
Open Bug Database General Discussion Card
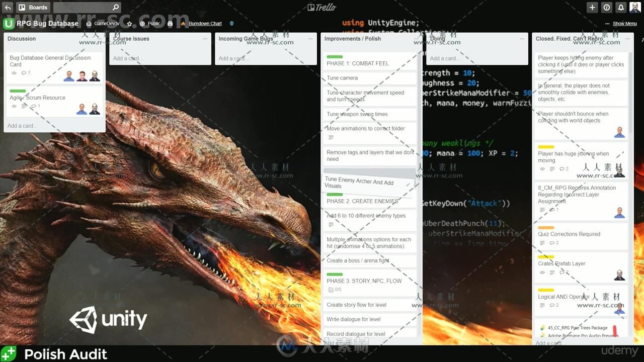click(54, 67)
